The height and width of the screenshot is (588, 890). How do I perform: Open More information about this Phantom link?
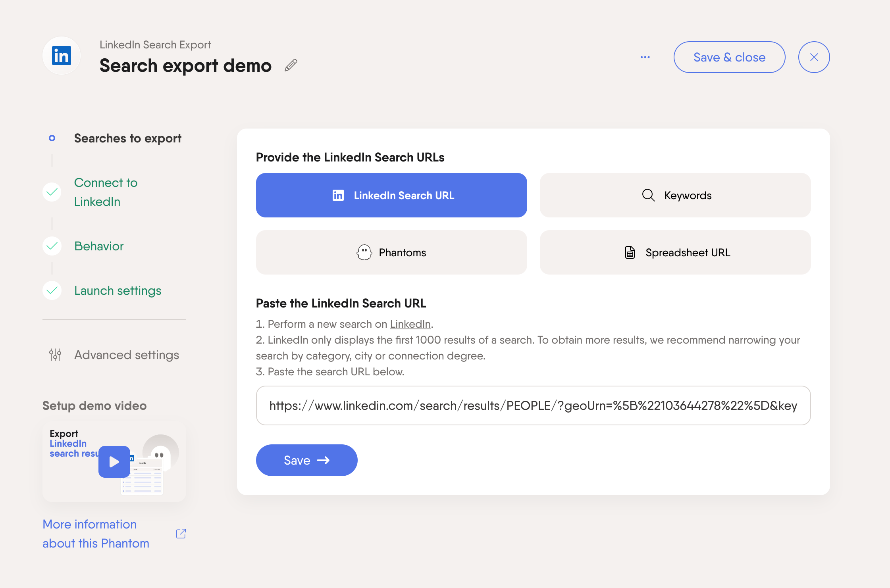click(96, 534)
